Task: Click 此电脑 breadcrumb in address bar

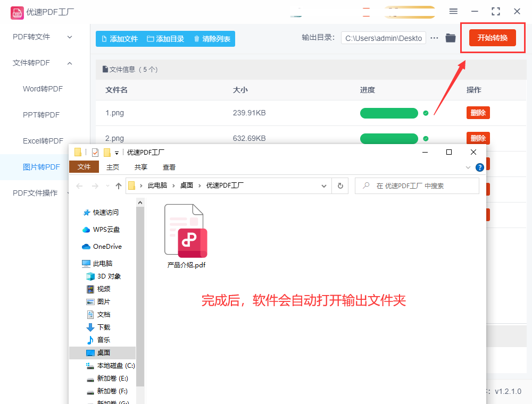Action: click(157, 186)
